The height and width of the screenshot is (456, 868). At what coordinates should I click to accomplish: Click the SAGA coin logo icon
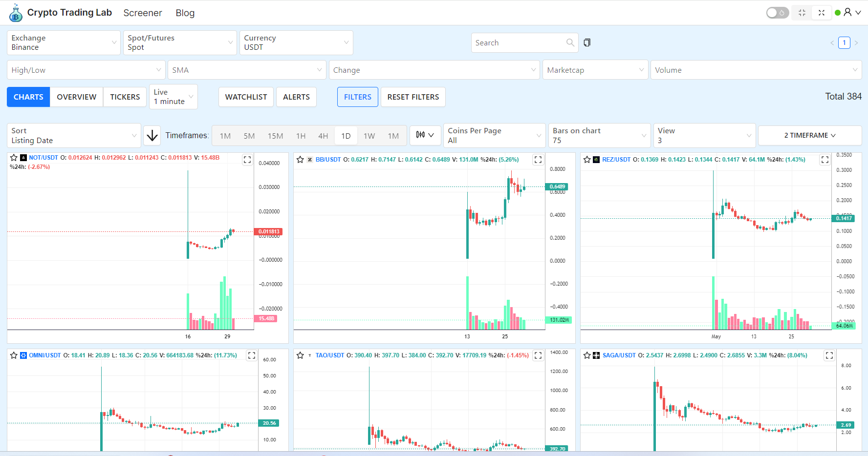[596, 355]
